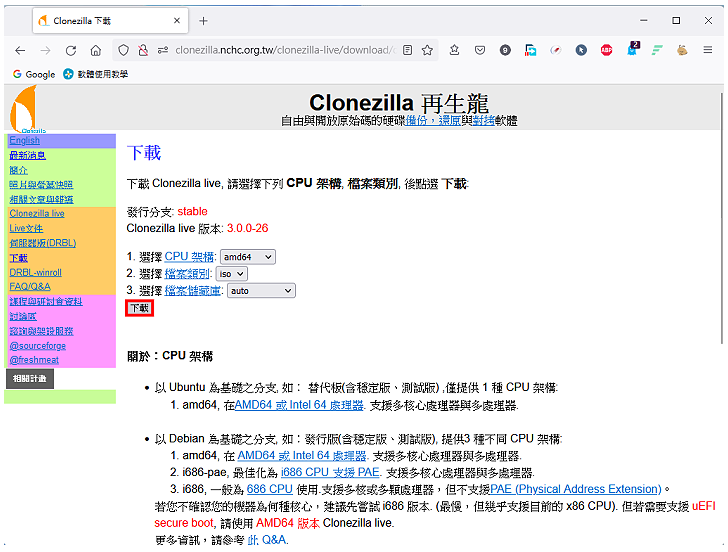
Task: Open 最新消息 in the sidebar
Action: pyautogui.click(x=27, y=155)
